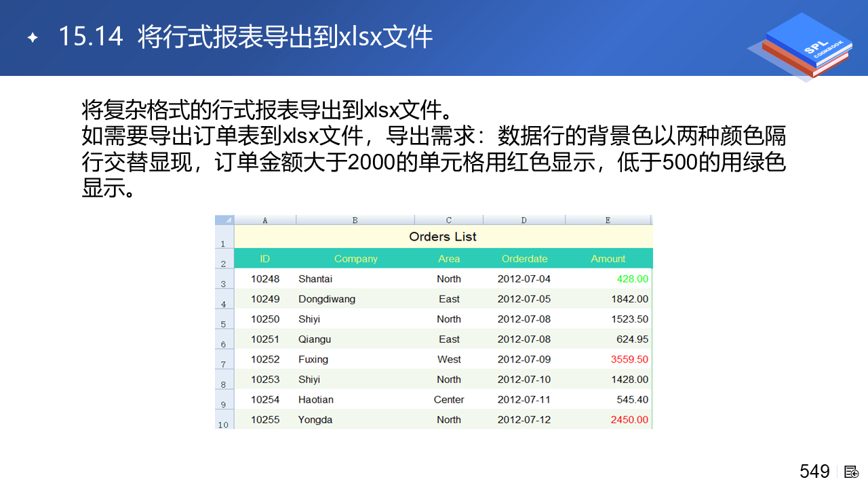Click "Shiyi" in the order 10253 row
Viewport: 868px width, 488px height.
[355, 380]
